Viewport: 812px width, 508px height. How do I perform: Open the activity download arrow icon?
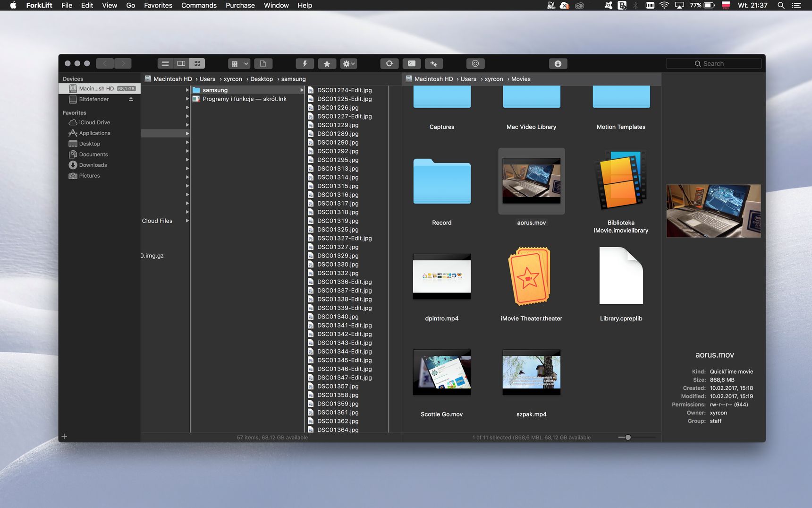pos(558,63)
